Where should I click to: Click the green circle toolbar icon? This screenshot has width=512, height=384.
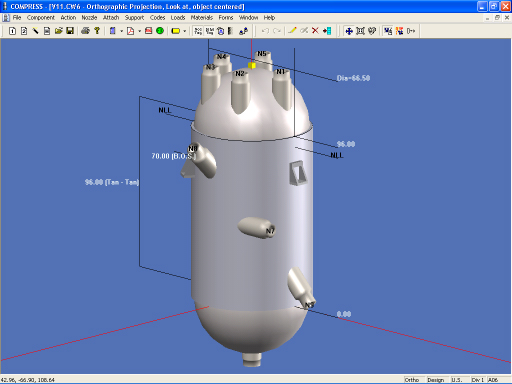point(160,31)
